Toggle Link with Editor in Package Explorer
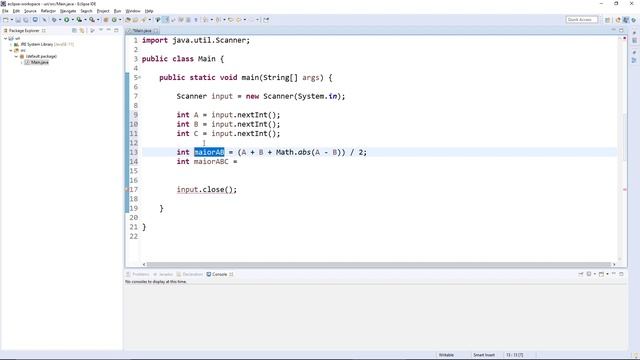 pyautogui.click(x=82, y=31)
